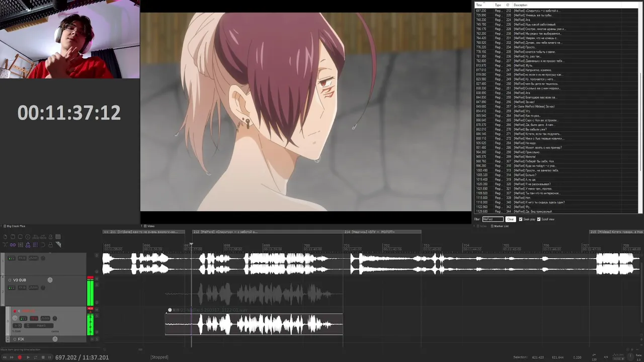Image resolution: width=644 pixels, height=362 pixels.
Task: Click region 214 label on timeline
Action: click(x=382, y=232)
